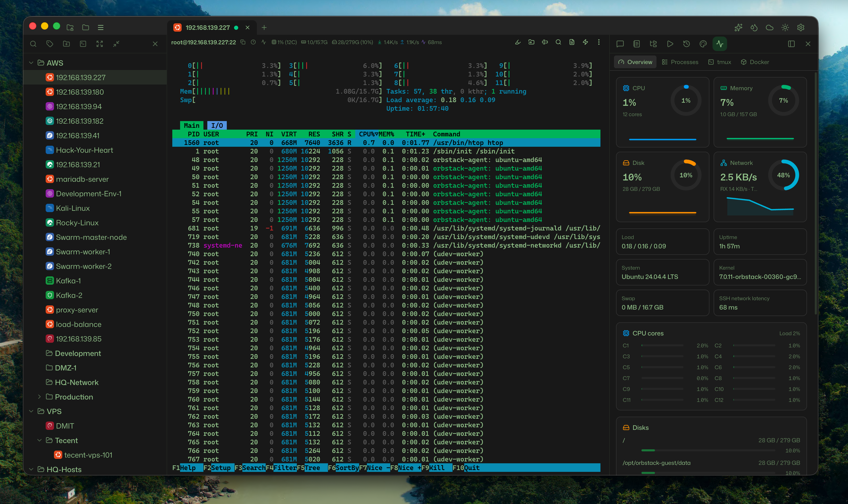Select the active monitor pulse panel icon
Image resolution: width=848 pixels, height=504 pixels.
tap(720, 44)
